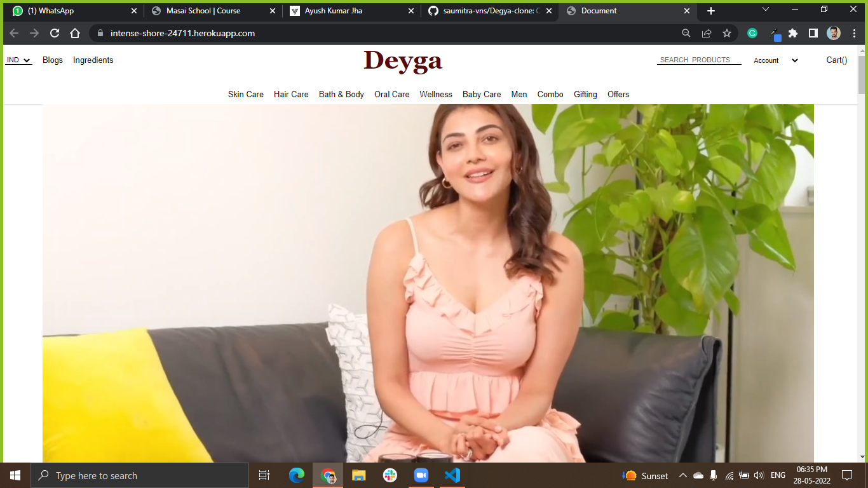Open the Grammarly extension icon
868x488 pixels.
coord(752,33)
